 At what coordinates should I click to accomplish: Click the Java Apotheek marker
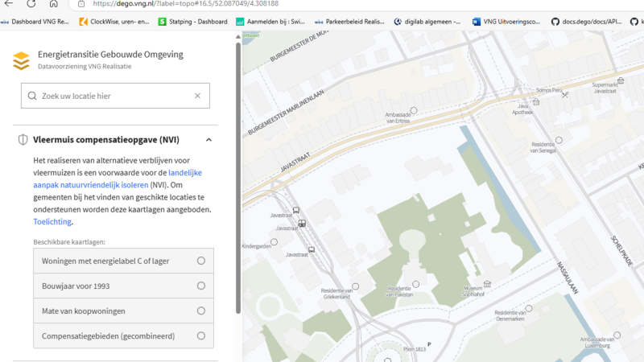[x=536, y=102]
